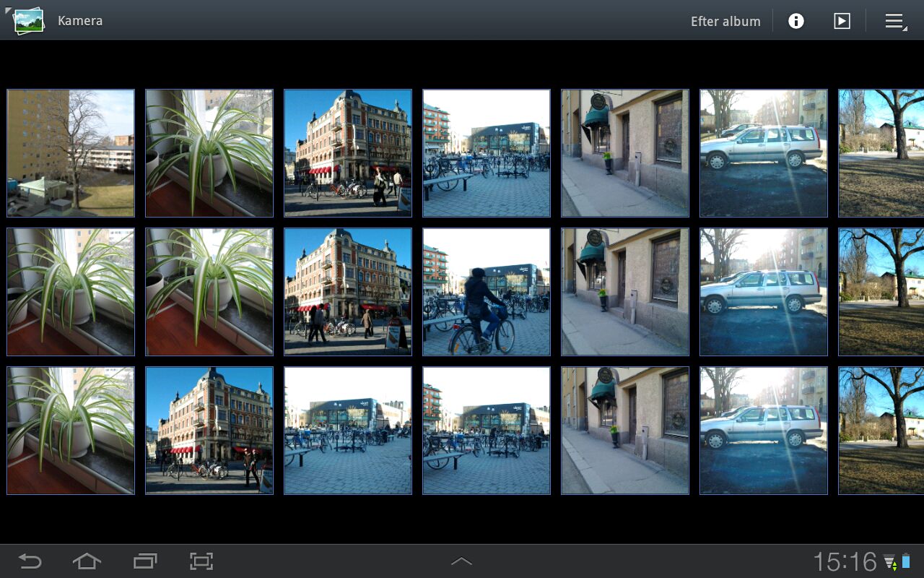The image size is (924, 578).
Task: Tap the screenshot capture icon in navigation bar
Action: coord(201,561)
